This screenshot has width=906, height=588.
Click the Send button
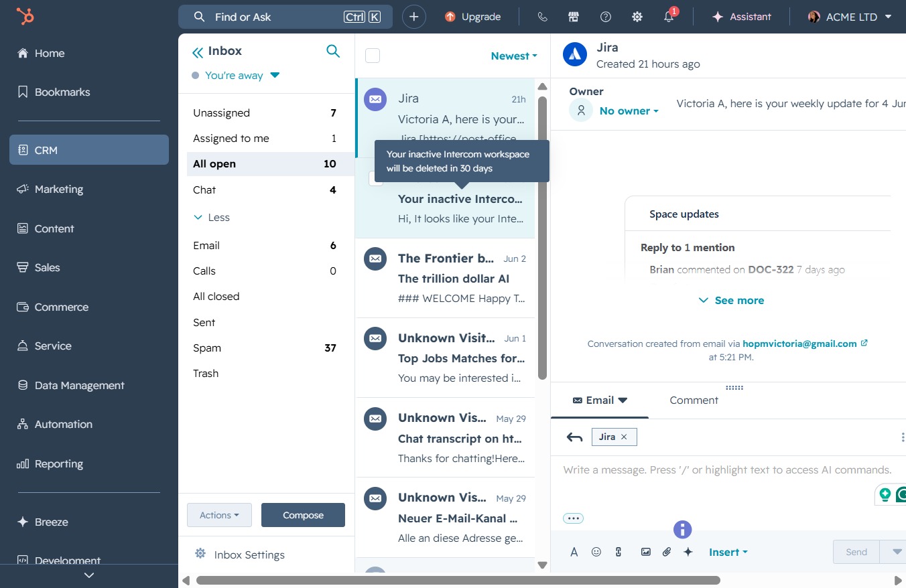[x=856, y=552]
